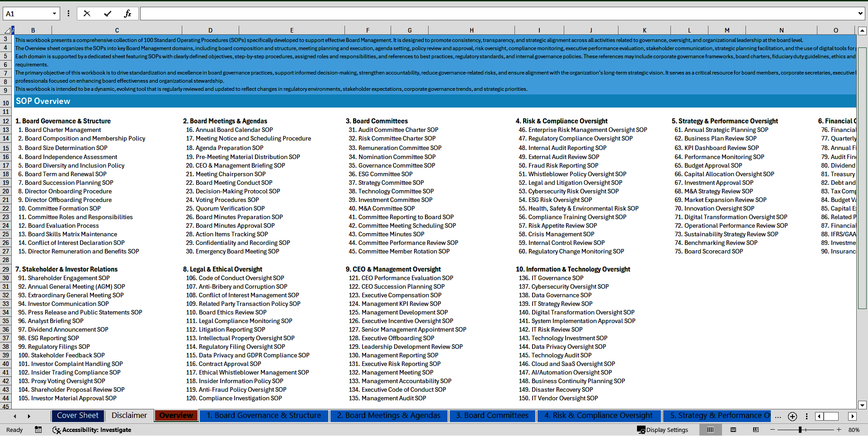Open the Name Box dropdown arrow
Image resolution: width=868 pixels, height=436 pixels.
[x=54, y=14]
